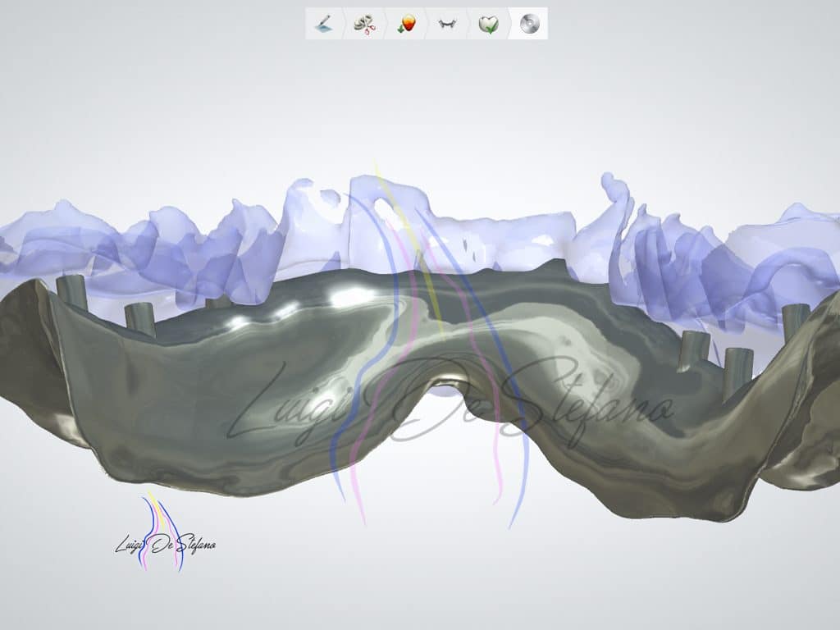Go to the bar framework design step

[x=447, y=25]
